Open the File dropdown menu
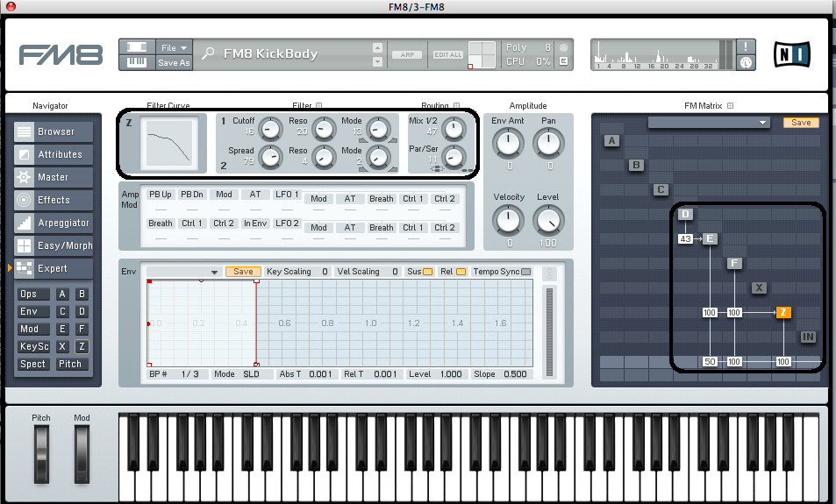 [x=174, y=47]
